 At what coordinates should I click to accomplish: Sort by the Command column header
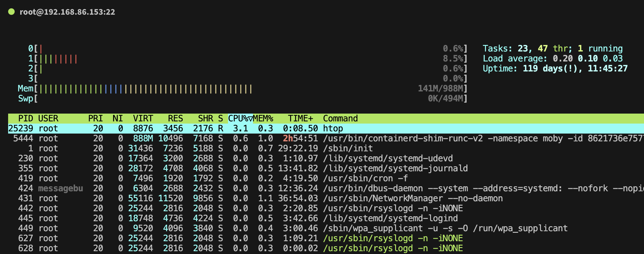pyautogui.click(x=340, y=118)
